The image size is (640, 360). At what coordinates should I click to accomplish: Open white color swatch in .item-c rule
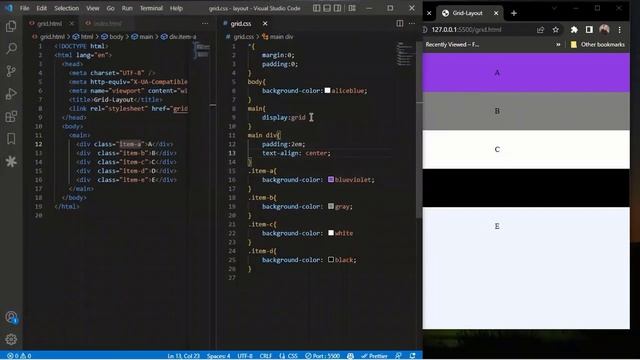pyautogui.click(x=331, y=233)
